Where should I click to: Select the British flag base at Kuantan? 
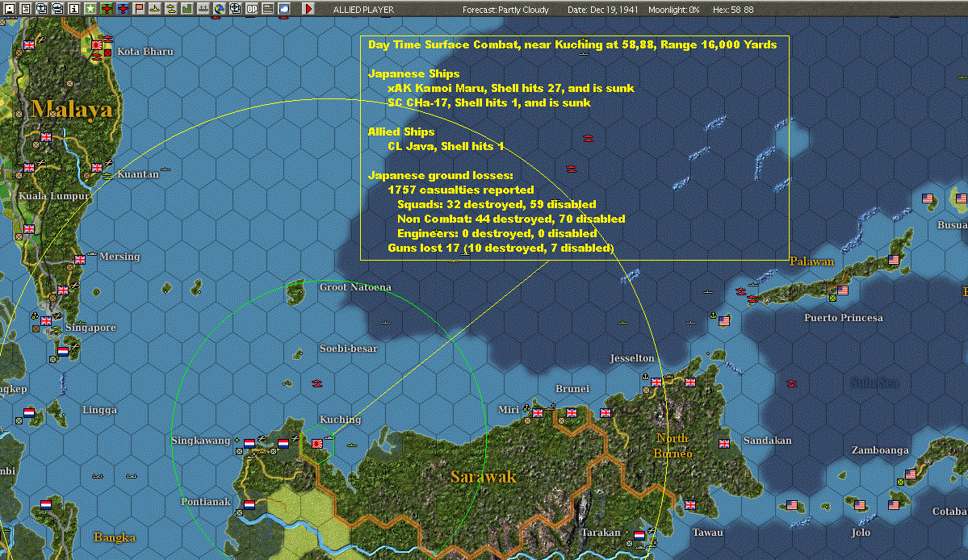97,168
